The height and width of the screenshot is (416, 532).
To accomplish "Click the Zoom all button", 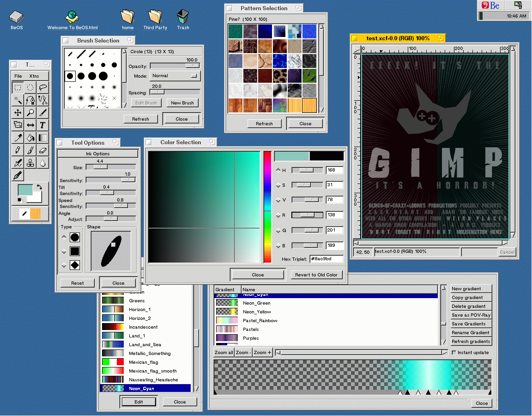I will [x=224, y=353].
